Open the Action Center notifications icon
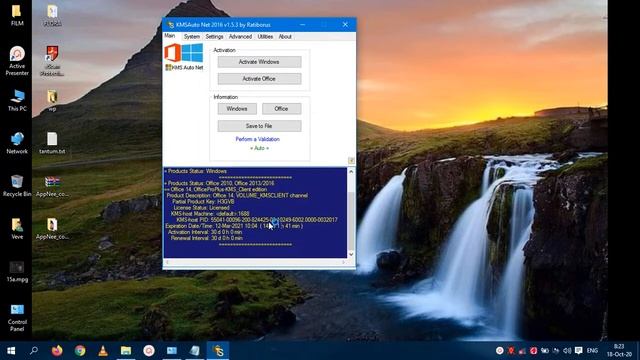 [x=578, y=351]
